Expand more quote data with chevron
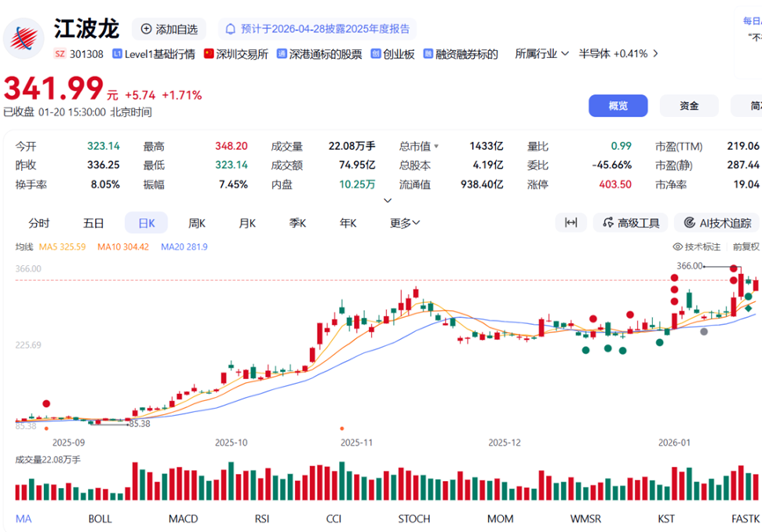The width and height of the screenshot is (762, 532). pyautogui.click(x=388, y=201)
